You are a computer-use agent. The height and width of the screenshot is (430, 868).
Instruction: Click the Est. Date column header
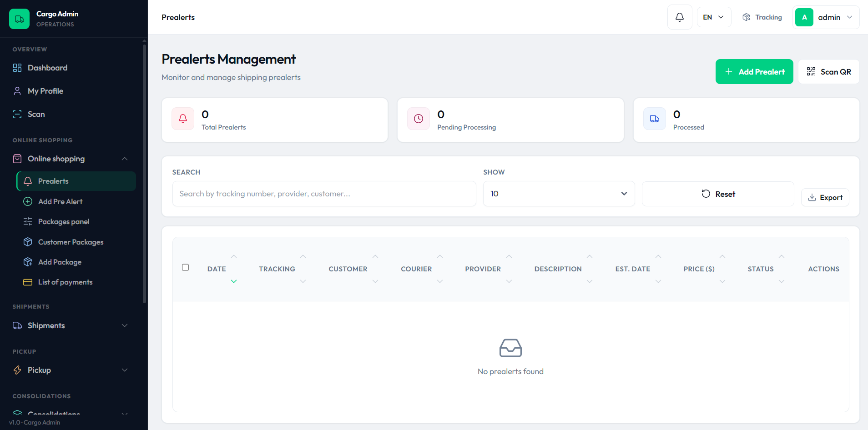click(x=633, y=269)
